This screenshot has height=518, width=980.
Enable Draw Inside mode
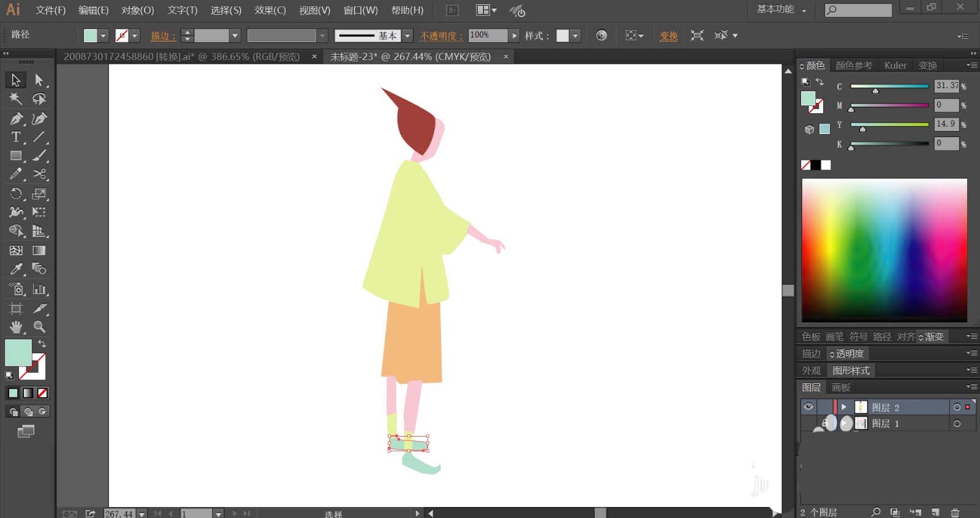tap(42, 411)
